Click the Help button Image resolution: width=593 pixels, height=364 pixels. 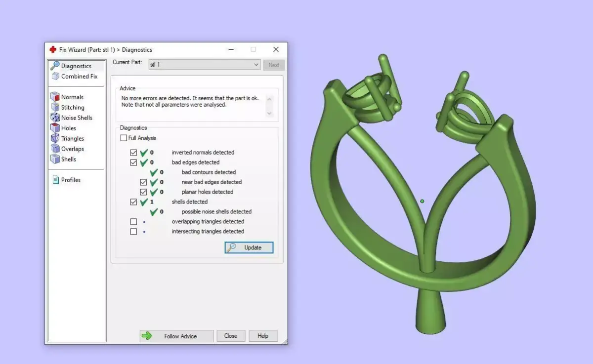[263, 336]
